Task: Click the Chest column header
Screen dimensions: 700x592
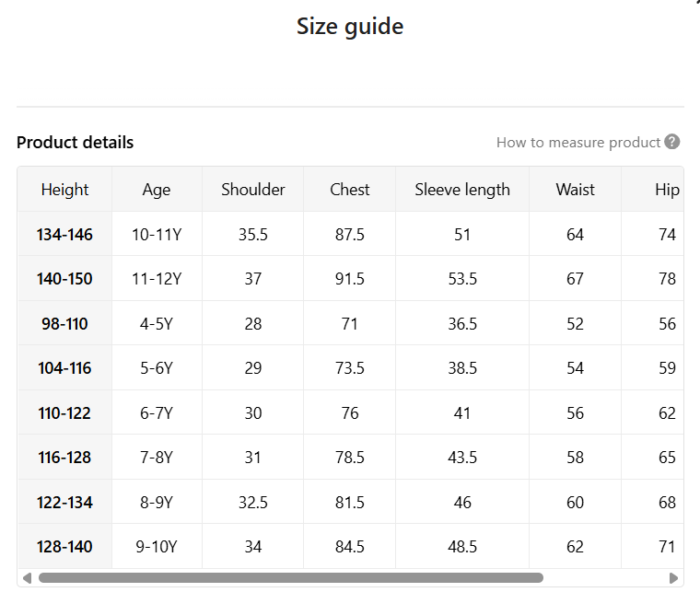Action: pos(350,190)
